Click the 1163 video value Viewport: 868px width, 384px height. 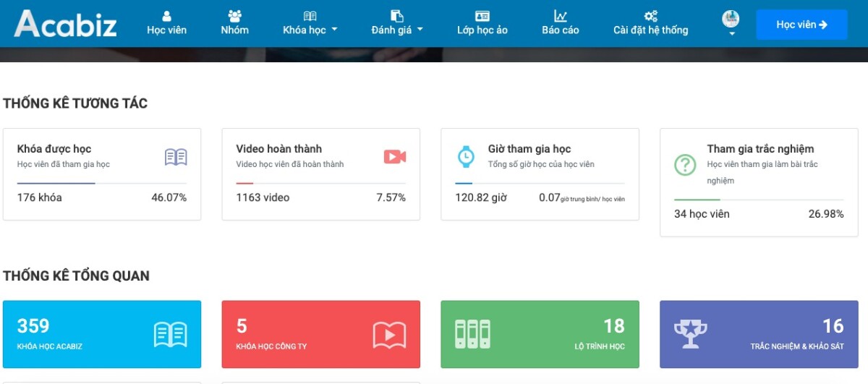click(263, 197)
